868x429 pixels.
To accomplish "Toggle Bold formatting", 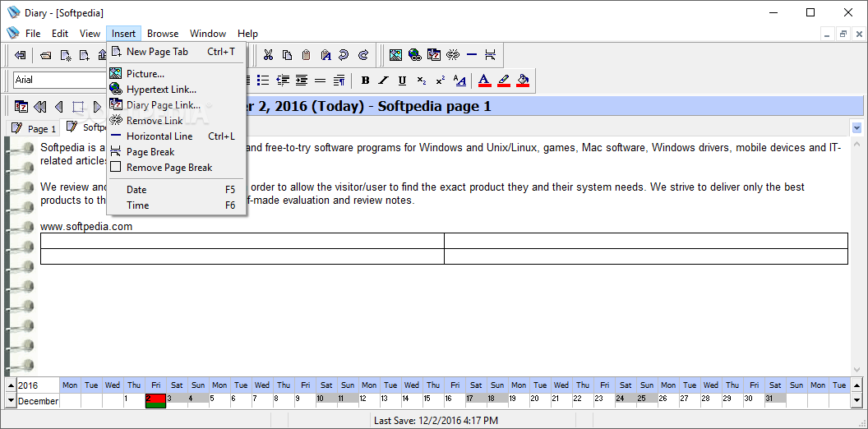I will 365,81.
